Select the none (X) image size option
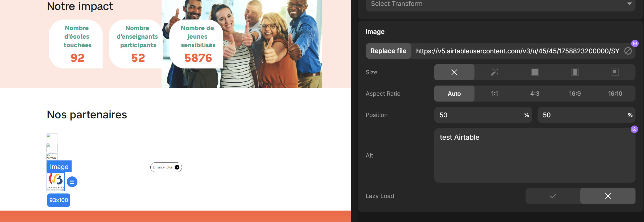This screenshot has width=644, height=222. click(x=454, y=72)
